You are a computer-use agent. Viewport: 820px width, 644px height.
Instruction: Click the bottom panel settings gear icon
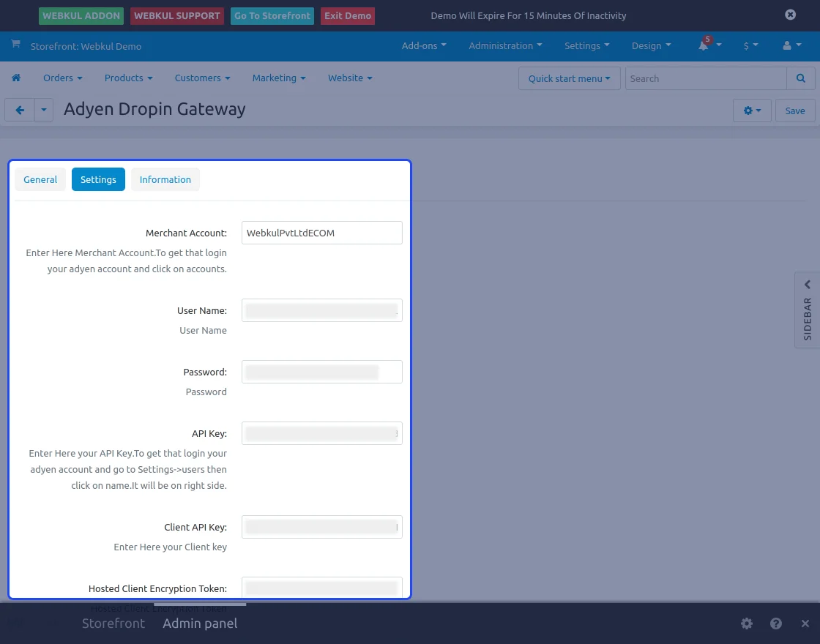click(x=746, y=624)
